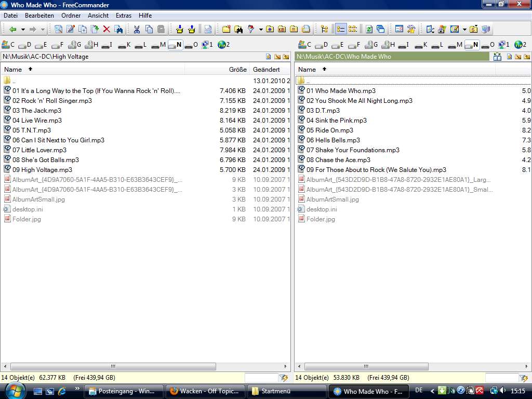The width and height of the screenshot is (532, 399).
Task: Open the Hilfe menu
Action: (x=145, y=15)
